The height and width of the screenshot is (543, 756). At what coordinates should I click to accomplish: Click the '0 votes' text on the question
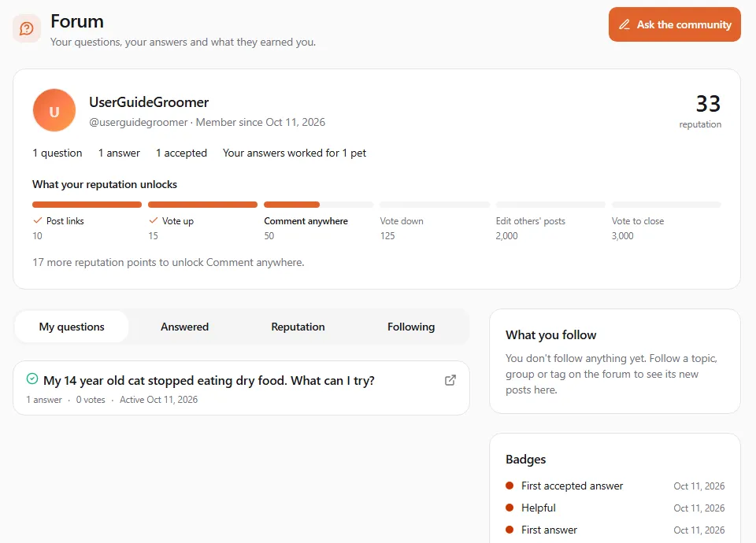[91, 400]
